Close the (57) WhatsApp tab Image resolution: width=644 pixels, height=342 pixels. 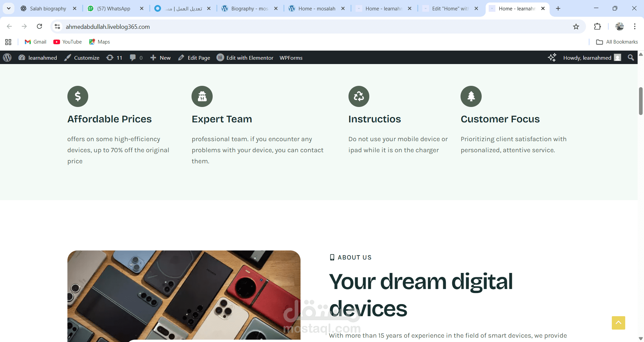(x=142, y=8)
